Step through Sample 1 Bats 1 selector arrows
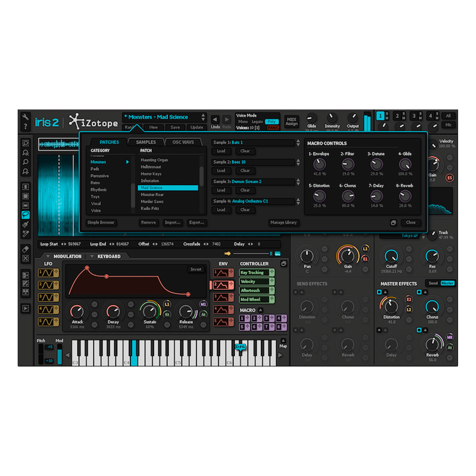This screenshot has height=476, width=476. coord(298,142)
